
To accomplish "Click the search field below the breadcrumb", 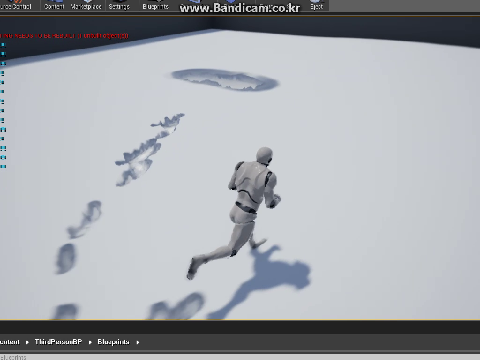I will click(240, 357).
